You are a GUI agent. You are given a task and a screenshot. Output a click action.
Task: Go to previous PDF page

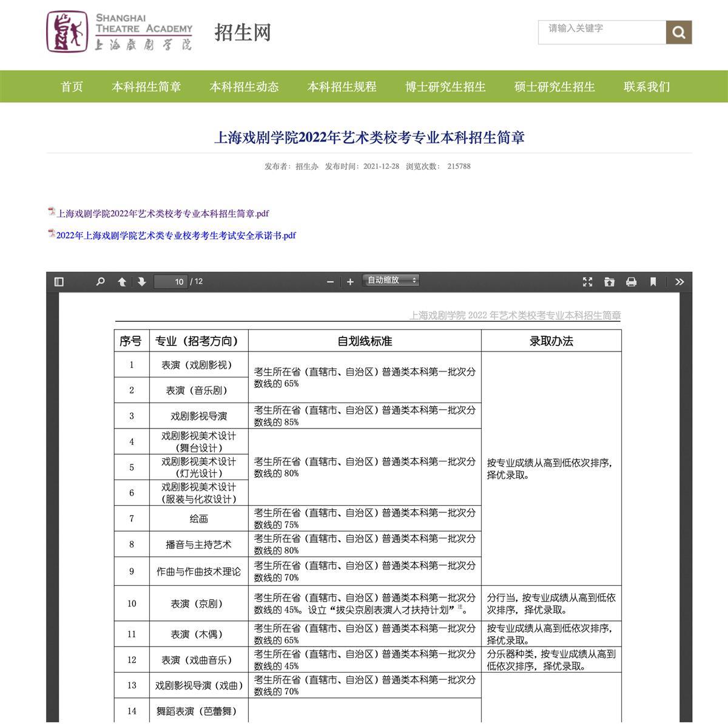click(122, 282)
